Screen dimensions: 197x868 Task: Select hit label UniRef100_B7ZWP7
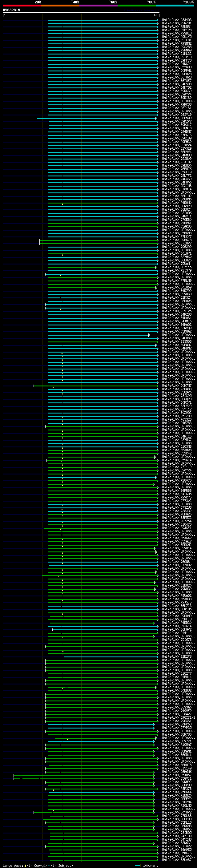[x=177, y=244]
